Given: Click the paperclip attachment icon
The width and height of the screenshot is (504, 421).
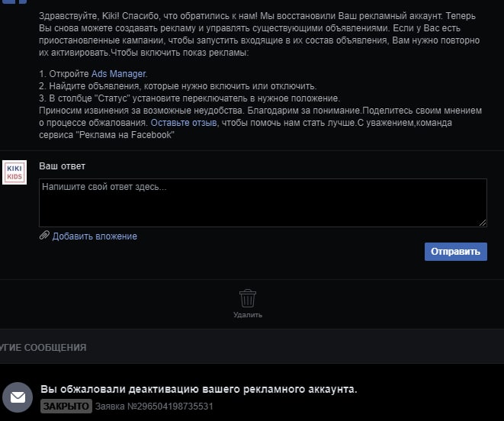Looking at the screenshot, I should click(44, 236).
